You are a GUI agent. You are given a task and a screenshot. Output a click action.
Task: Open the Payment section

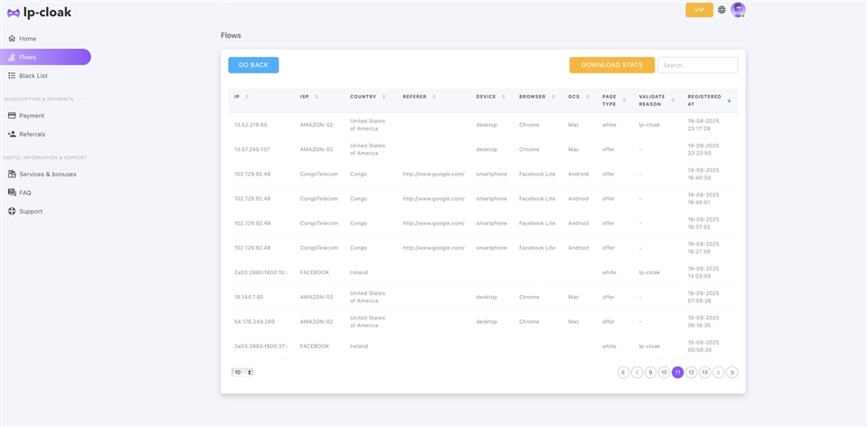point(32,116)
